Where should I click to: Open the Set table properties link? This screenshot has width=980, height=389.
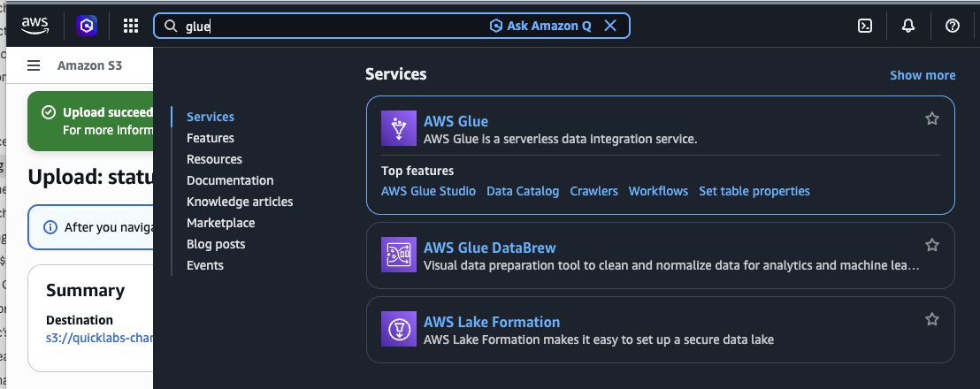click(754, 191)
